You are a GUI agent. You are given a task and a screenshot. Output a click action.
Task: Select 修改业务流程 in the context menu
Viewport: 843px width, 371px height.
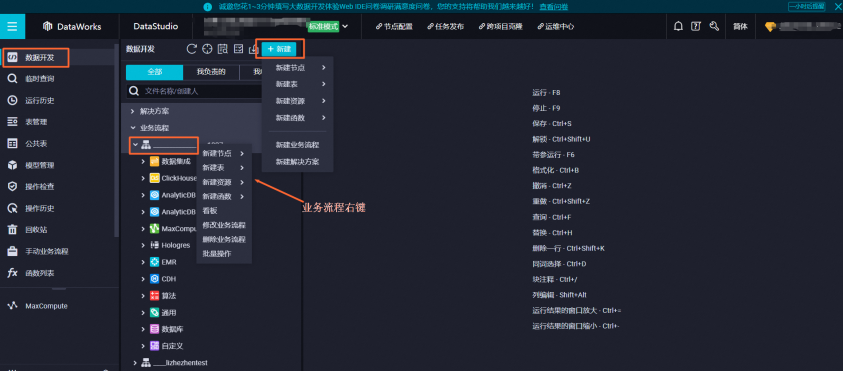(x=224, y=225)
